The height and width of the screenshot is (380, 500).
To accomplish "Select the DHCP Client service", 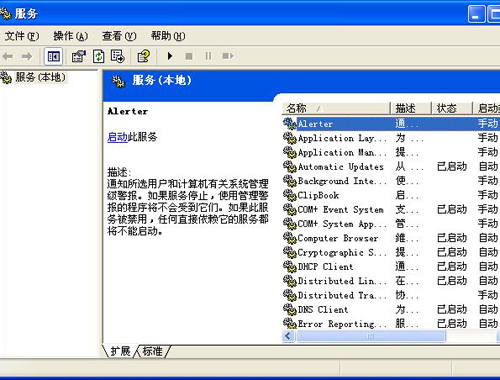I will coord(325,267).
